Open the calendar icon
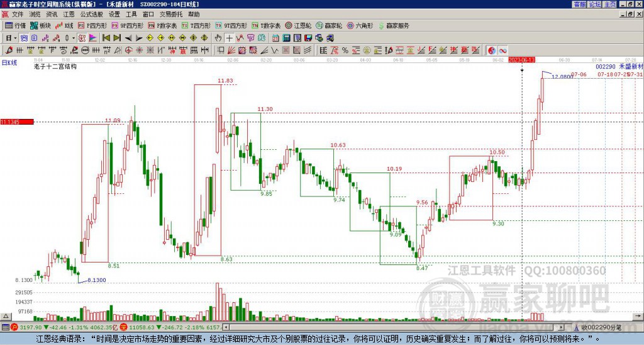The width and height of the screenshot is (644, 345). tap(275, 38)
